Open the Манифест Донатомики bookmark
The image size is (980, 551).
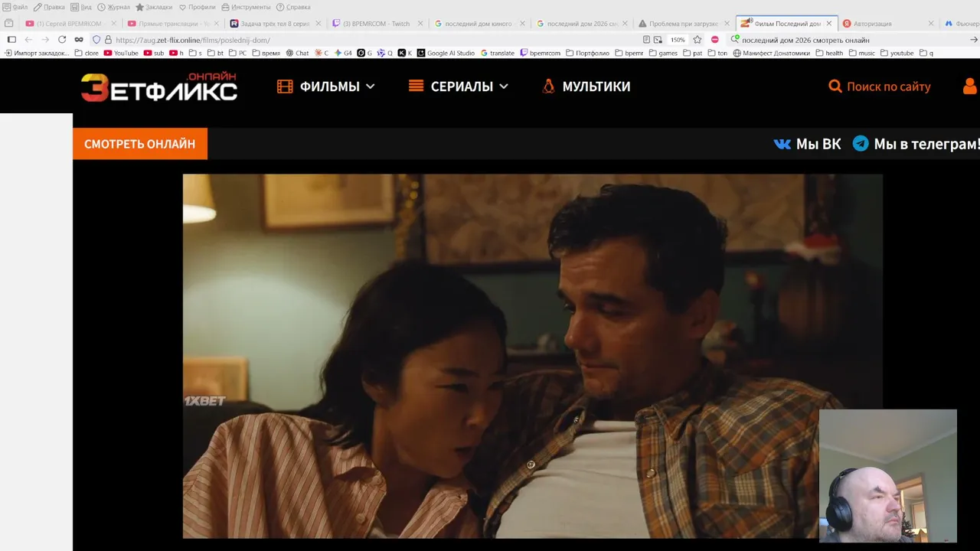point(772,54)
